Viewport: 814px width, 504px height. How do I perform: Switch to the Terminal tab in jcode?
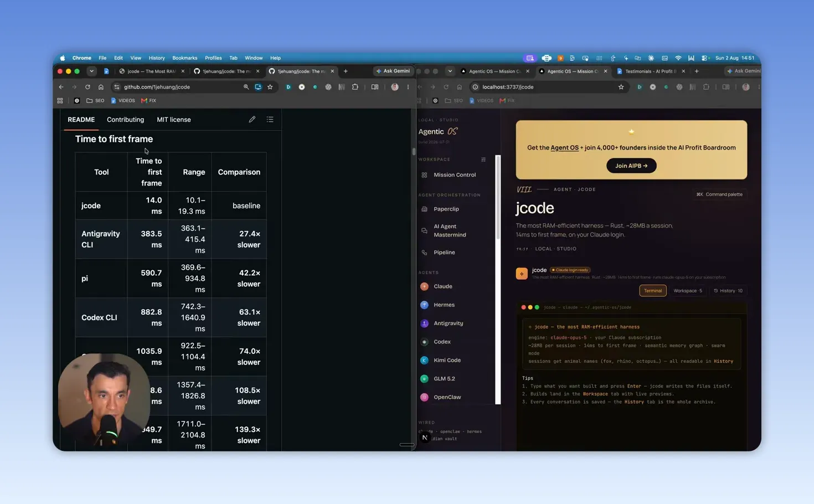[x=653, y=291]
